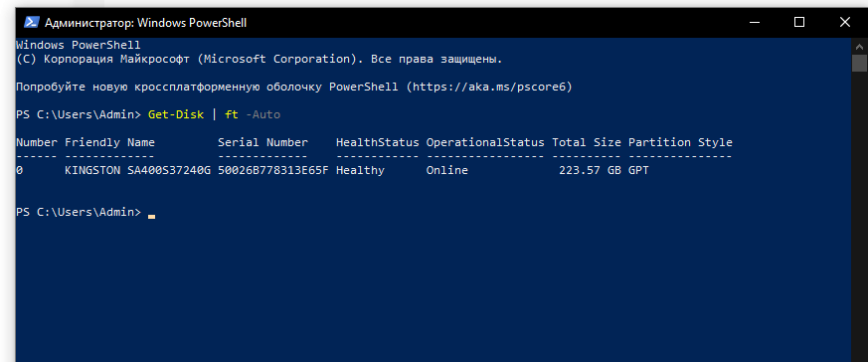
Task: Click the 'Partition Style' column header
Action: 680,142
